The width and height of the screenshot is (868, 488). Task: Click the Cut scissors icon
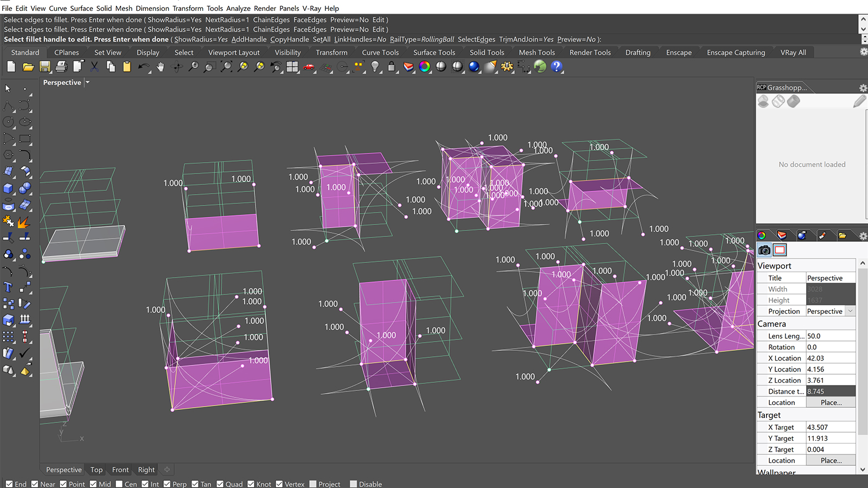pyautogui.click(x=94, y=67)
